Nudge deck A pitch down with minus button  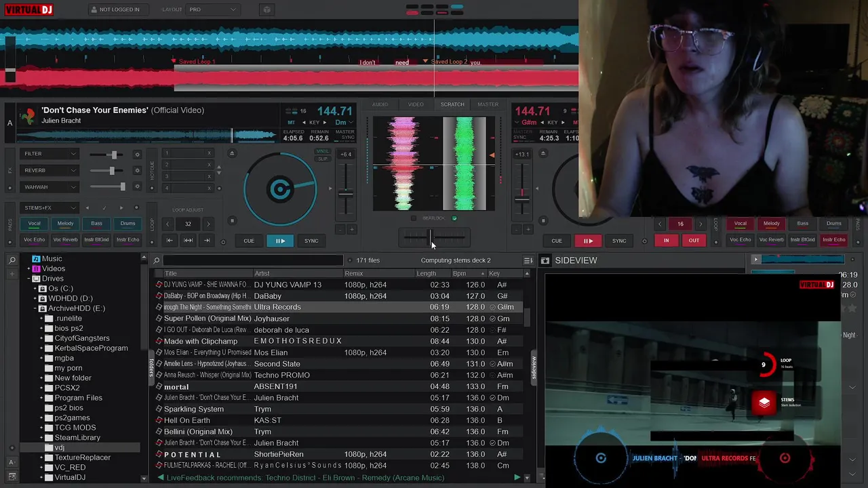(340, 230)
